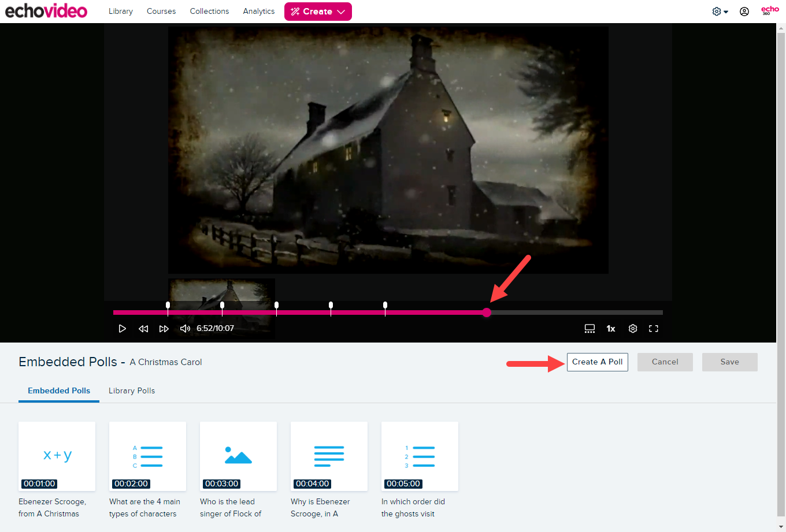Click 'Why is Ebenezer Scrooge' caption
Screen dimensions: 786x532
[x=321, y=508]
